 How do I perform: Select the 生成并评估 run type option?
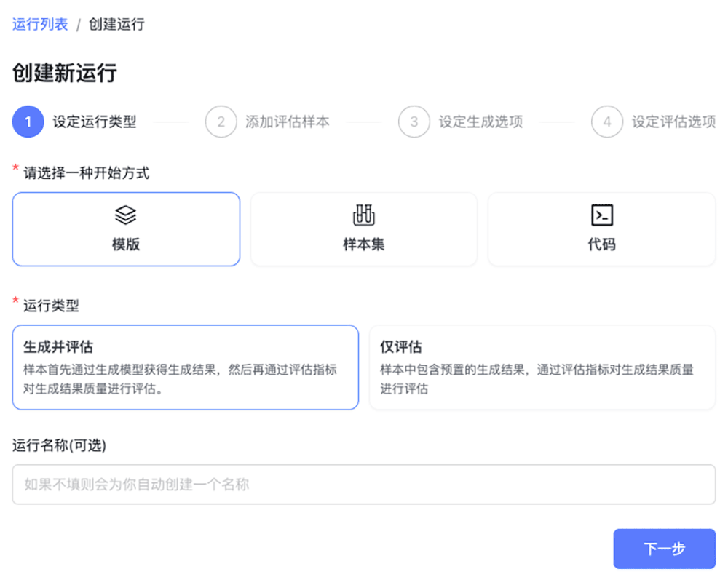tap(185, 366)
